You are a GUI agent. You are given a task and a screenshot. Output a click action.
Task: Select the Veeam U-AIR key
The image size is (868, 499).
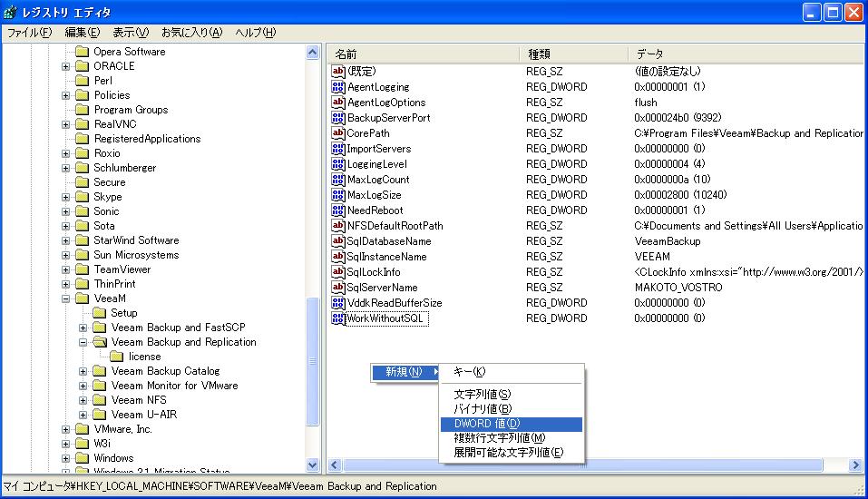click(144, 415)
